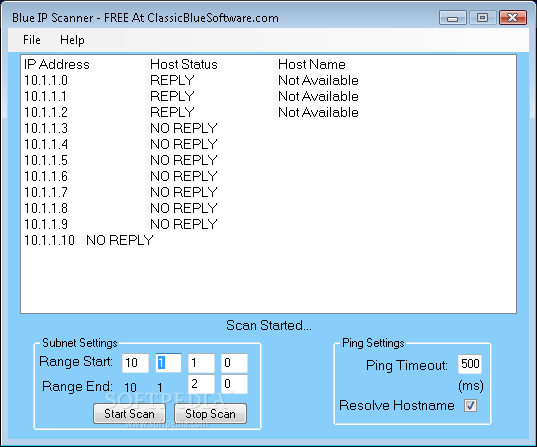Click Range Start first octet field 10
The image size is (537, 447).
point(135,363)
